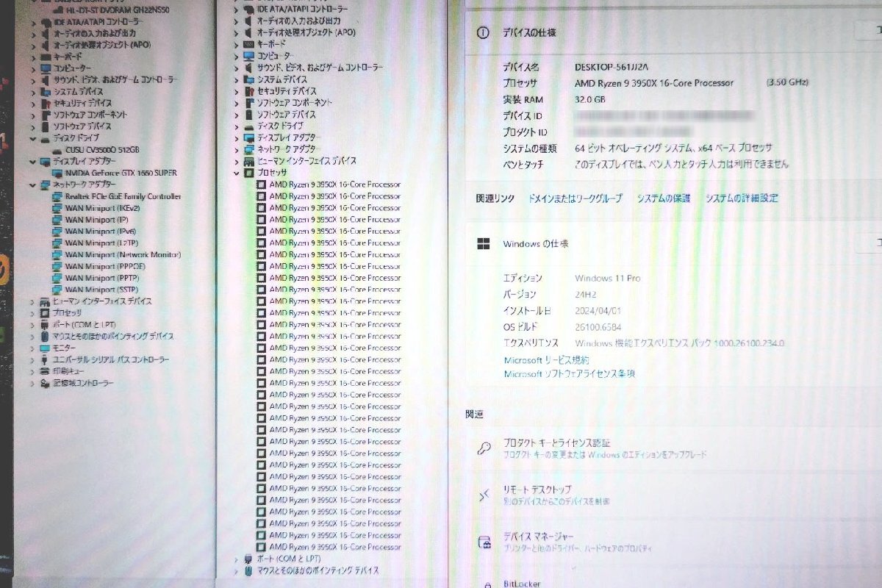
Task: Open the システムの詳細設定 link
Action: coord(742,198)
